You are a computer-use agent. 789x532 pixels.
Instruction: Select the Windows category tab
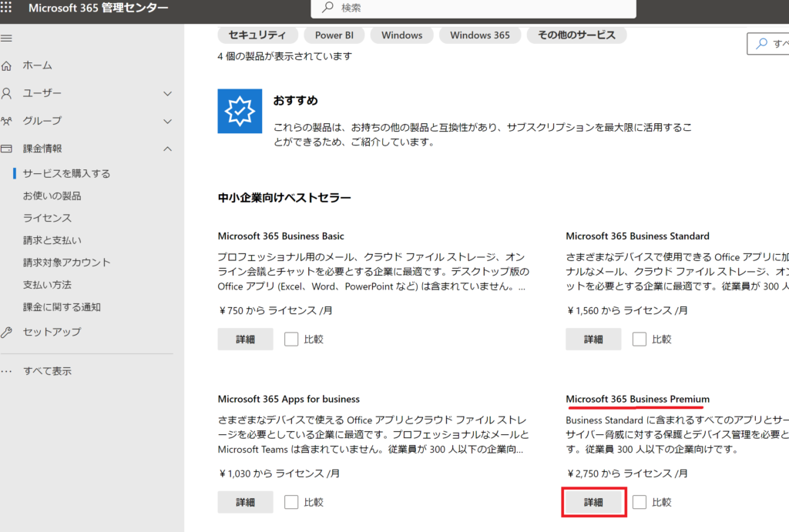401,35
